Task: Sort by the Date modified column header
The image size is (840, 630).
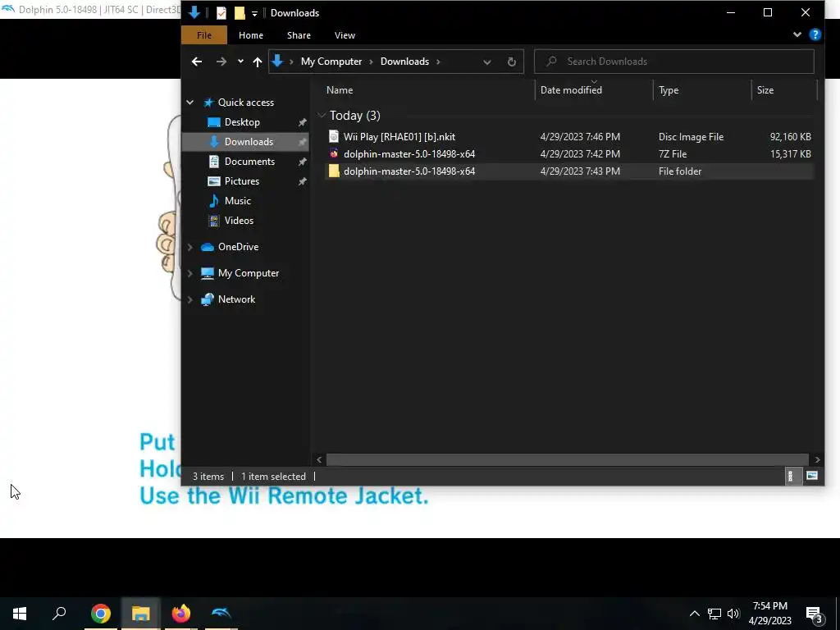Action: pyautogui.click(x=571, y=90)
